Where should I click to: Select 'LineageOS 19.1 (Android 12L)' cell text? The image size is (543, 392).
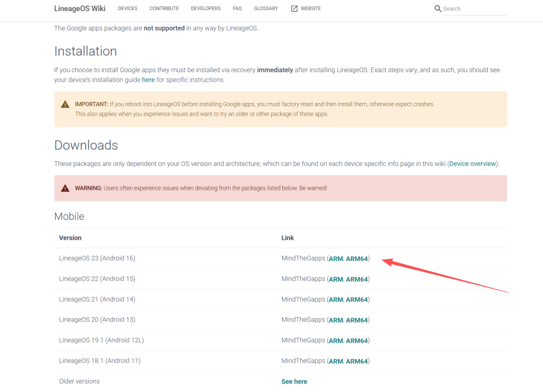tap(101, 341)
